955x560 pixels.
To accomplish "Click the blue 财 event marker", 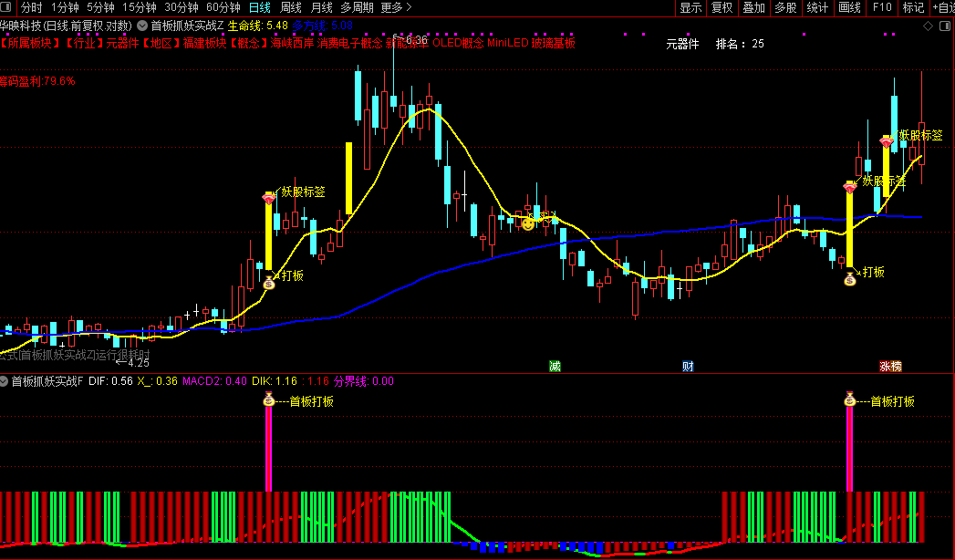I will (689, 366).
